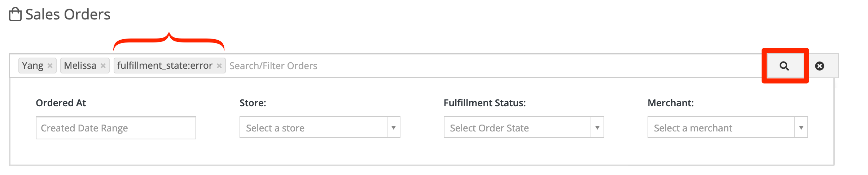Remove the fulfillment_state:error tag
The width and height of the screenshot is (868, 175).
coord(219,66)
